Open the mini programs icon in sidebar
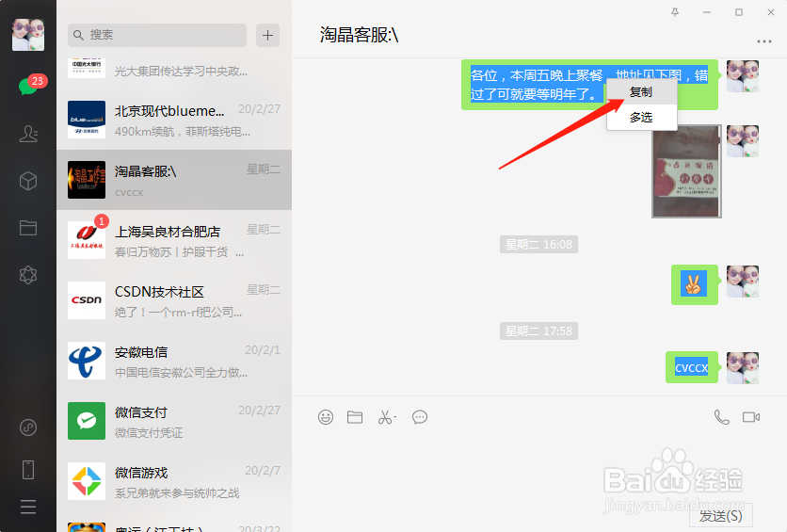This screenshot has height=532, width=787. (28, 427)
